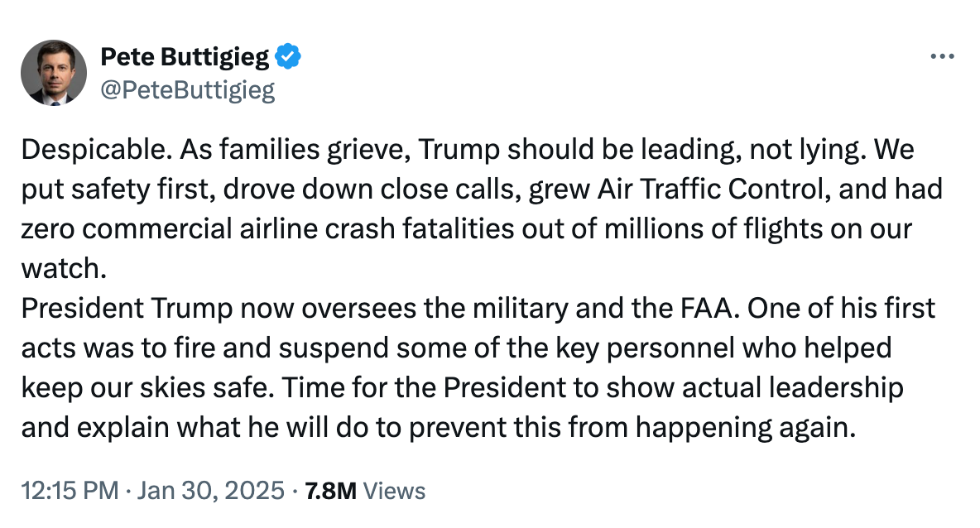Click the display name Pete Buttigieg

[184, 57]
